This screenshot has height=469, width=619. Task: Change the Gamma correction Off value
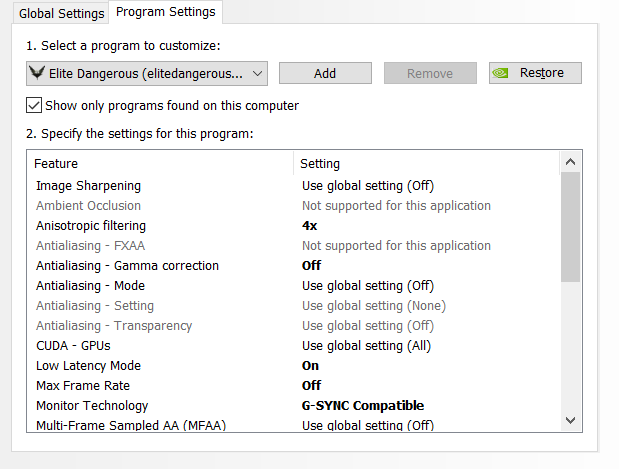[x=311, y=266]
